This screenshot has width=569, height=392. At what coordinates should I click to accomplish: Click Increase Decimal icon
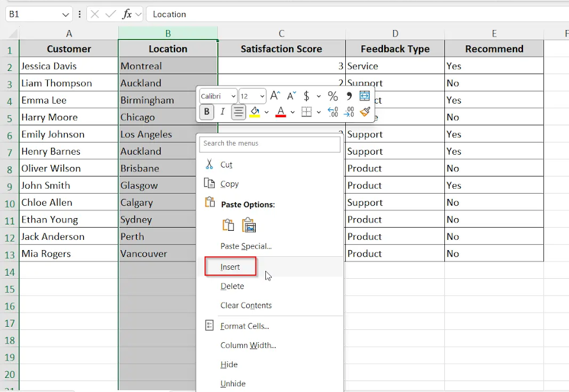(332, 112)
